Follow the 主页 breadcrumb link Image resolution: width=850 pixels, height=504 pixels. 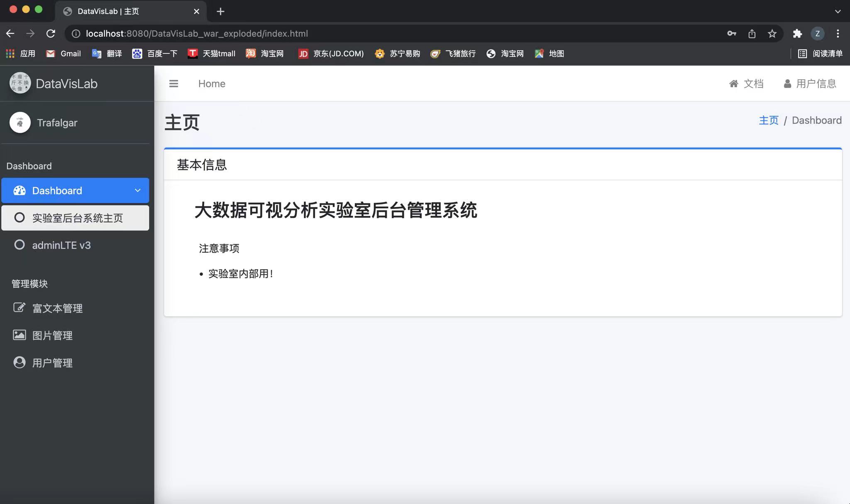pyautogui.click(x=768, y=120)
